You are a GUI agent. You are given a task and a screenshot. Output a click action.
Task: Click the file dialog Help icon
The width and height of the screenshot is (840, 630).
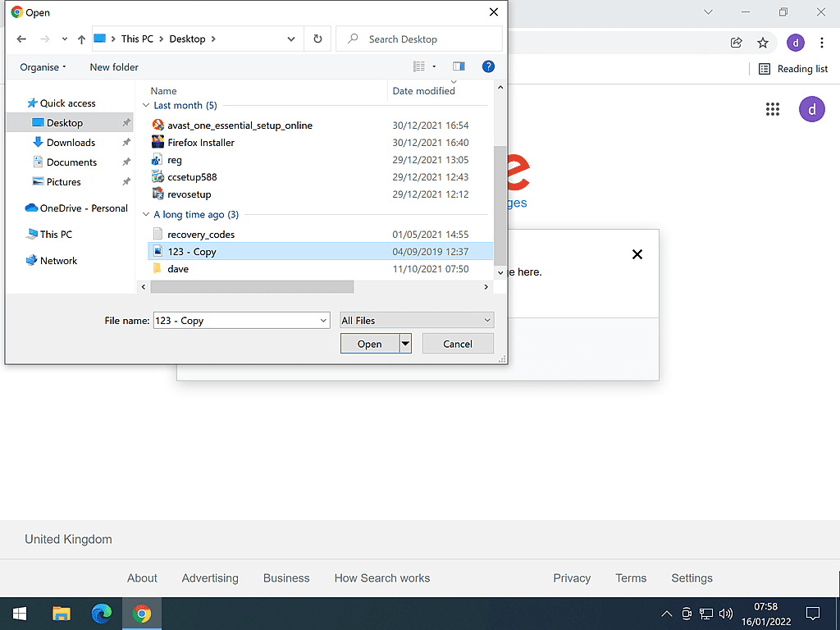(488, 66)
